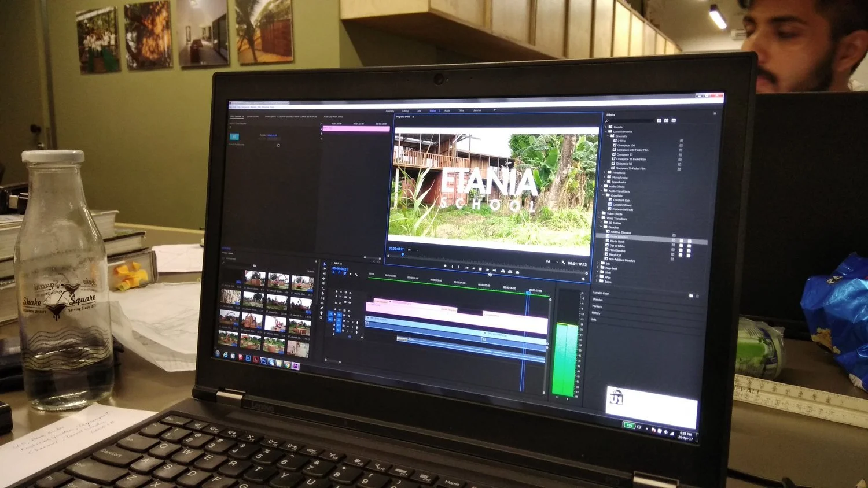The image size is (868, 488).
Task: Switch to the Assembly workspace
Action: pyautogui.click(x=389, y=111)
